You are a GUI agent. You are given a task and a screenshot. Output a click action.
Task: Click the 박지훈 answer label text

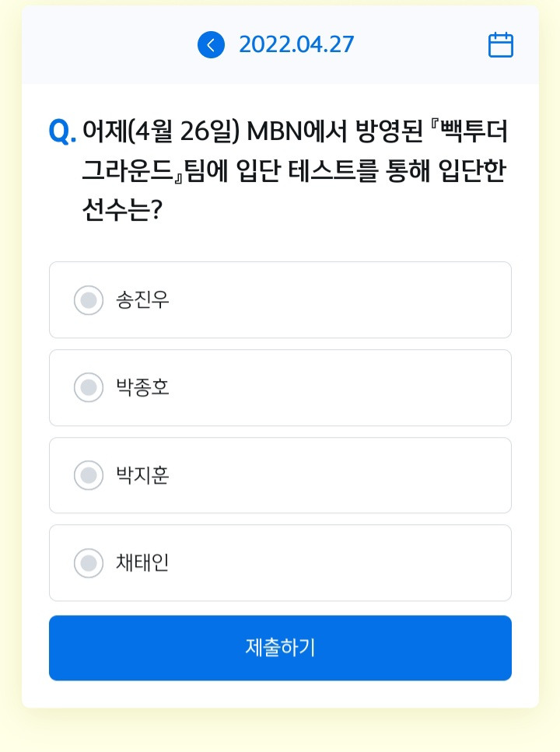[x=142, y=475]
